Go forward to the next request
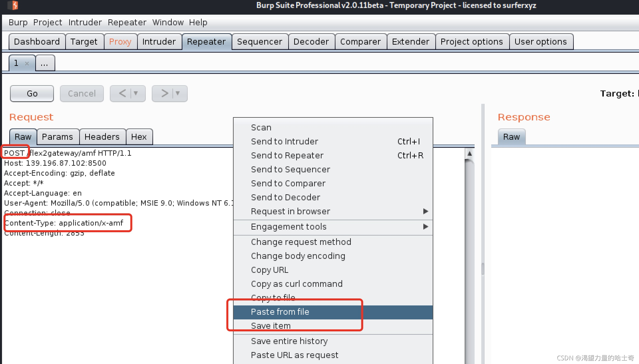The width and height of the screenshot is (639, 364). [x=164, y=93]
